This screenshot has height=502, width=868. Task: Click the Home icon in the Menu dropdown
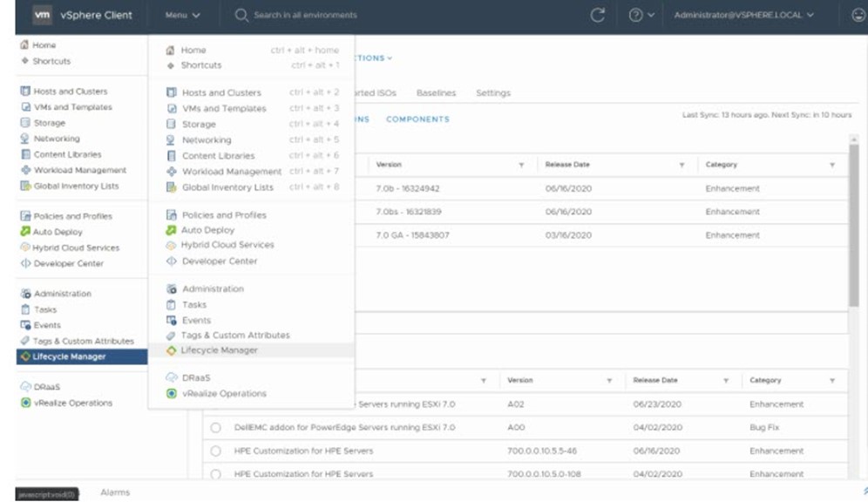(171, 50)
